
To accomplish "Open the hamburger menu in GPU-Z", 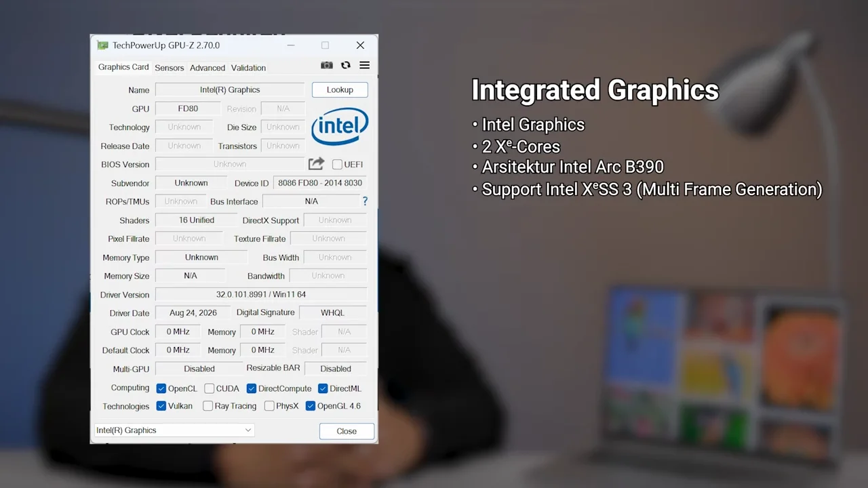I will 365,65.
